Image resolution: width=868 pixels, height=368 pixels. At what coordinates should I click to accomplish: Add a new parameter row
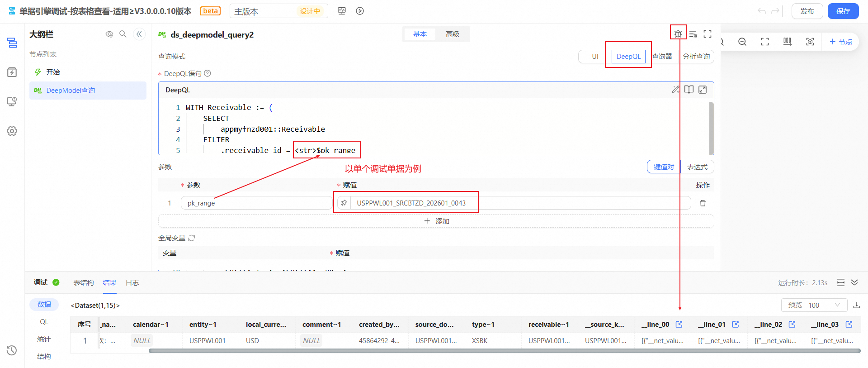(436, 221)
